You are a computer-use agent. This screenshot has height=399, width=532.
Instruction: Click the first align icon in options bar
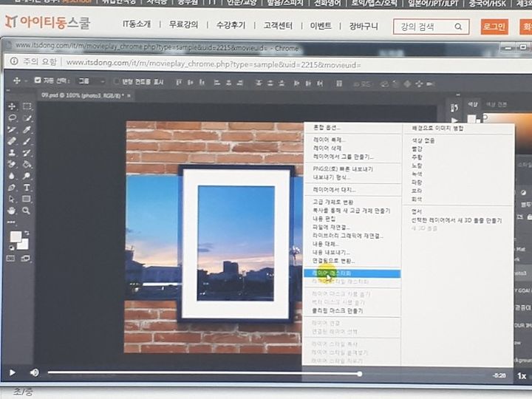(x=179, y=83)
